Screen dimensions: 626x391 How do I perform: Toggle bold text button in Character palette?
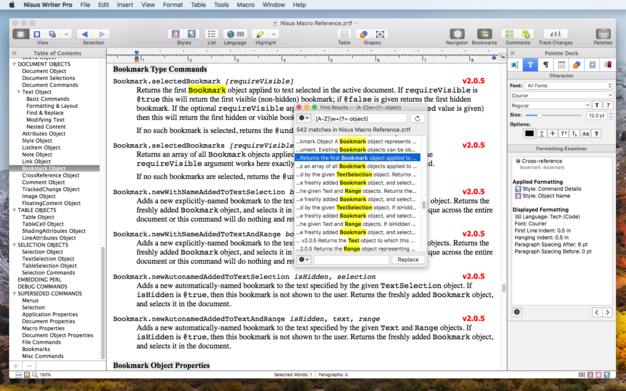point(597,105)
